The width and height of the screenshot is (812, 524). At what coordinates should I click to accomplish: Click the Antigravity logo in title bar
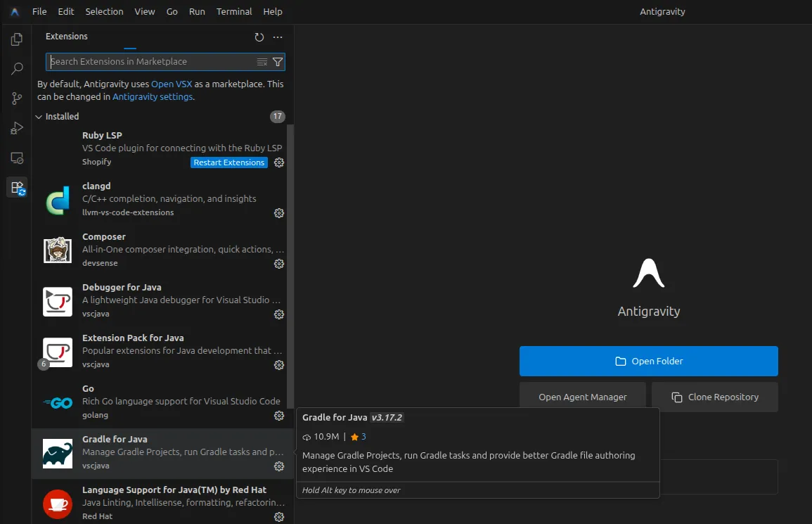pyautogui.click(x=15, y=11)
